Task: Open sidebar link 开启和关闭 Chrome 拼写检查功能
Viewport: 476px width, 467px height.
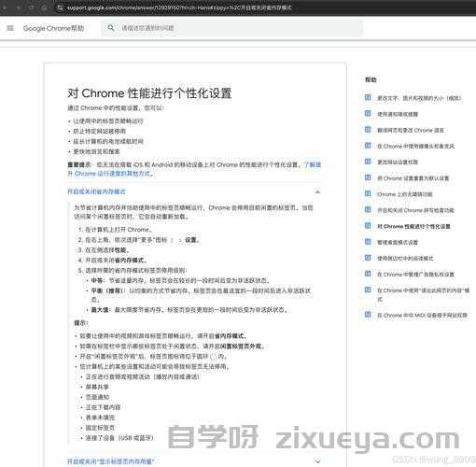Action: pyautogui.click(x=415, y=210)
